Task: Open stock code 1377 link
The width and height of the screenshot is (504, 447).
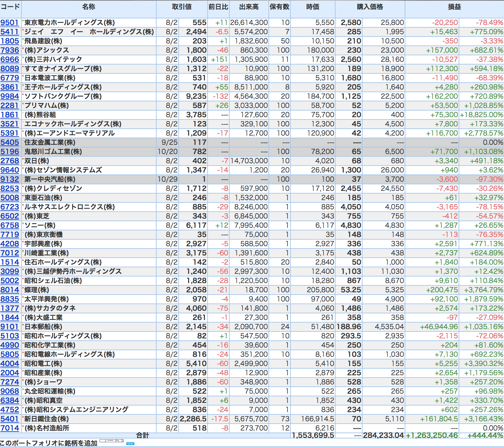Action: [x=10, y=308]
